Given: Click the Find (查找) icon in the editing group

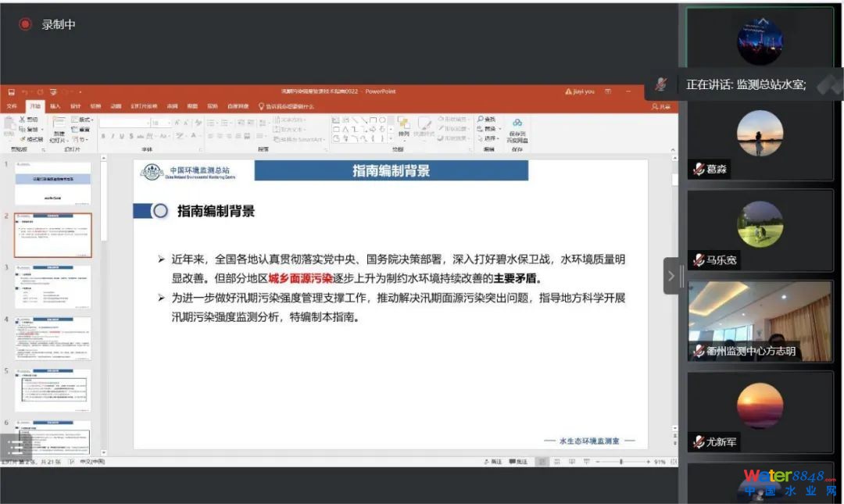Looking at the screenshot, I should [487, 119].
